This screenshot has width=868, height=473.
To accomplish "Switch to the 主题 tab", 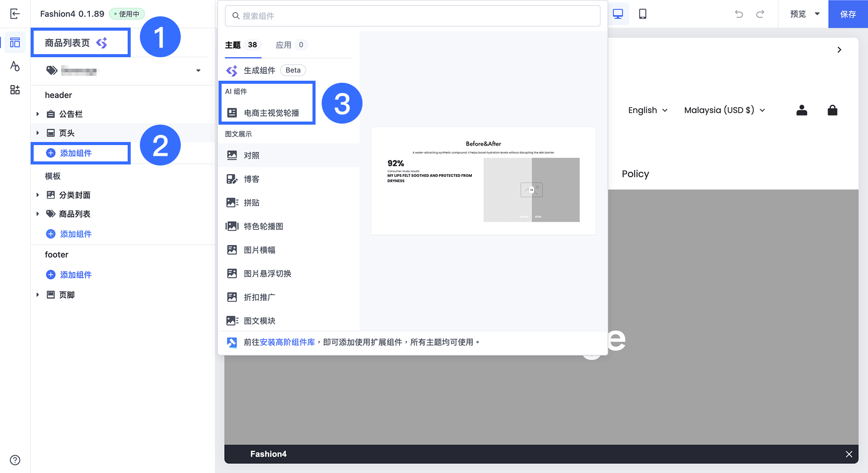I will [243, 45].
